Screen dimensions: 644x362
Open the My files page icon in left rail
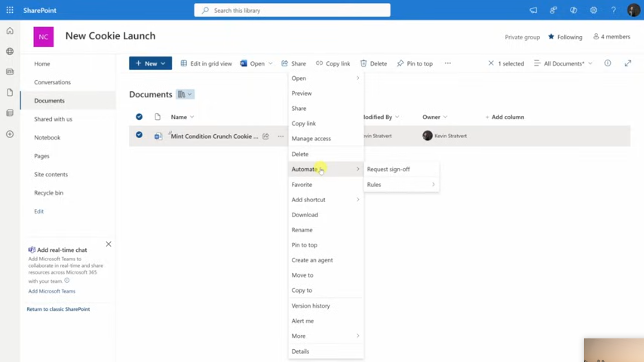[10, 92]
